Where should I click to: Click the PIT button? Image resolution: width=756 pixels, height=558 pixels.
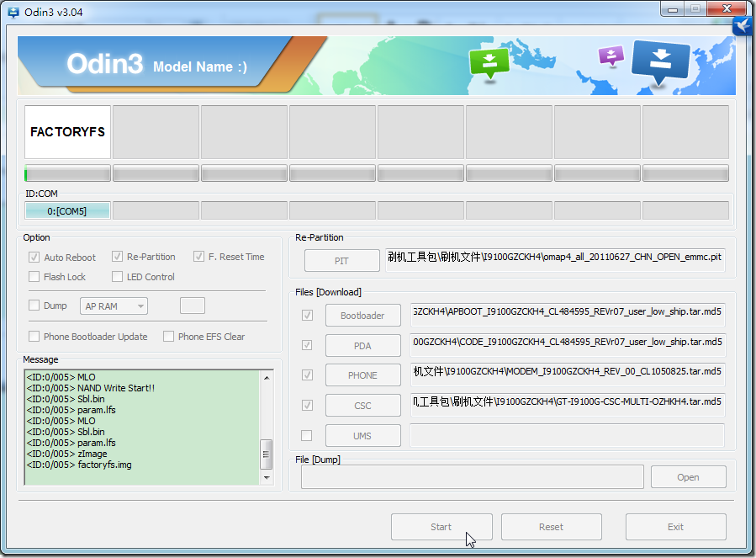click(x=341, y=261)
